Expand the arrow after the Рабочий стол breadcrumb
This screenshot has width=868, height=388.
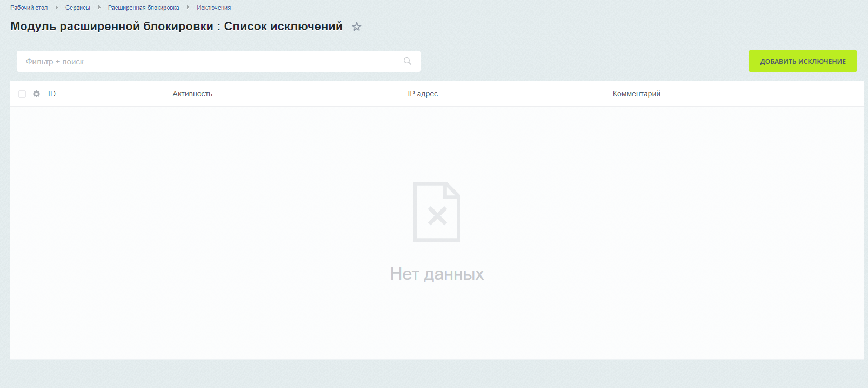point(56,8)
